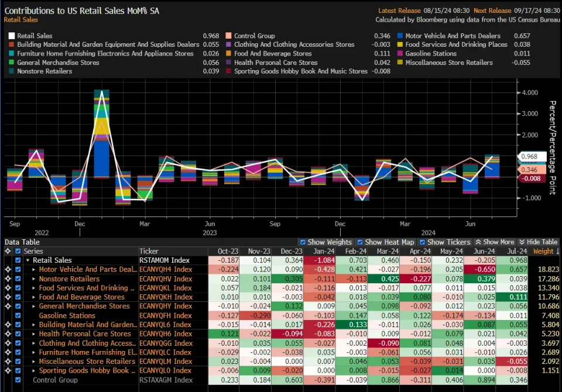Uncheck the Control Group row checkbox
The image size is (562, 392).
(18, 380)
